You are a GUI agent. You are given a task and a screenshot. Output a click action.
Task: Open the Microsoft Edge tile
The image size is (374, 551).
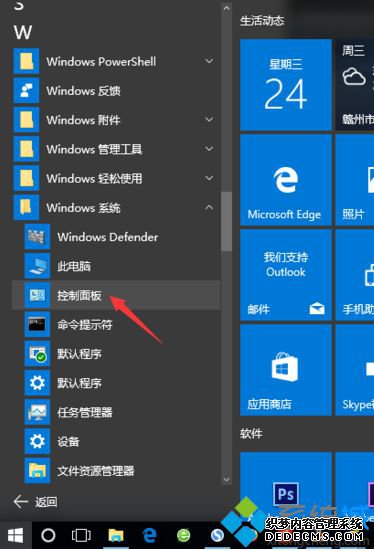tap(286, 180)
